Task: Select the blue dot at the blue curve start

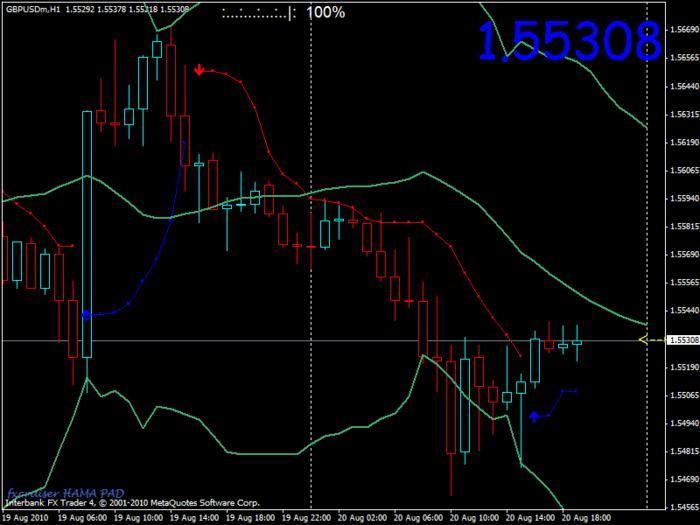Action: click(86, 315)
